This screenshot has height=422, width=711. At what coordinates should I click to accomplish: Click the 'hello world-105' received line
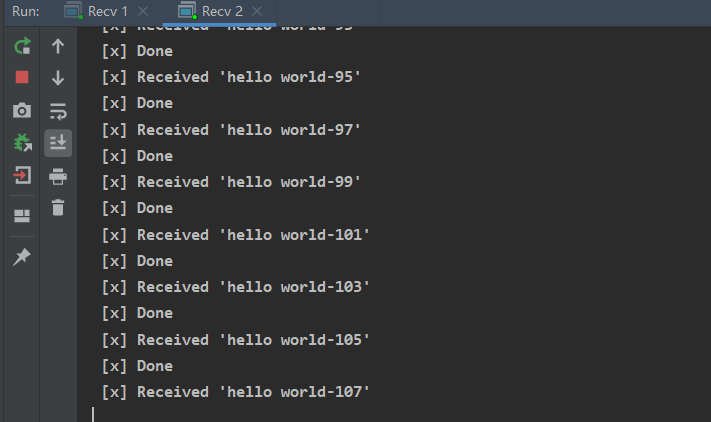pyautogui.click(x=236, y=340)
